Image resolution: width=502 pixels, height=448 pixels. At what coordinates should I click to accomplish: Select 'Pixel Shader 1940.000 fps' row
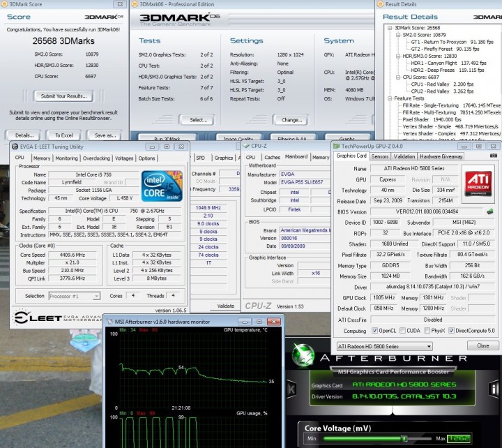pos(432,119)
